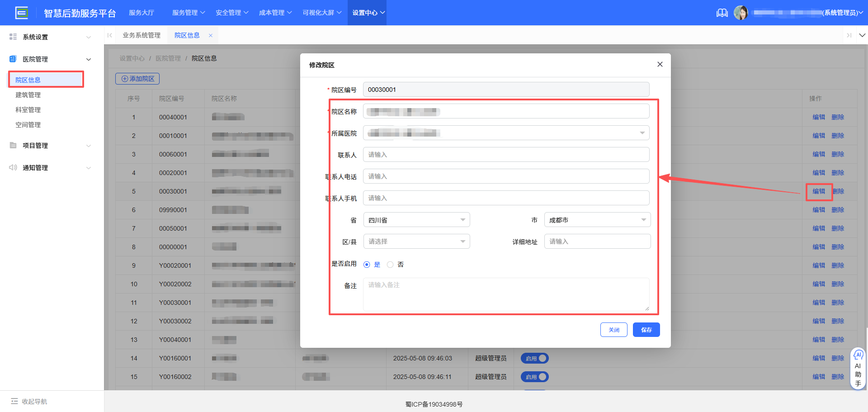Click the plus icon on the 添加院区 button
Viewport: 868px width, 412px height.
coord(124,78)
